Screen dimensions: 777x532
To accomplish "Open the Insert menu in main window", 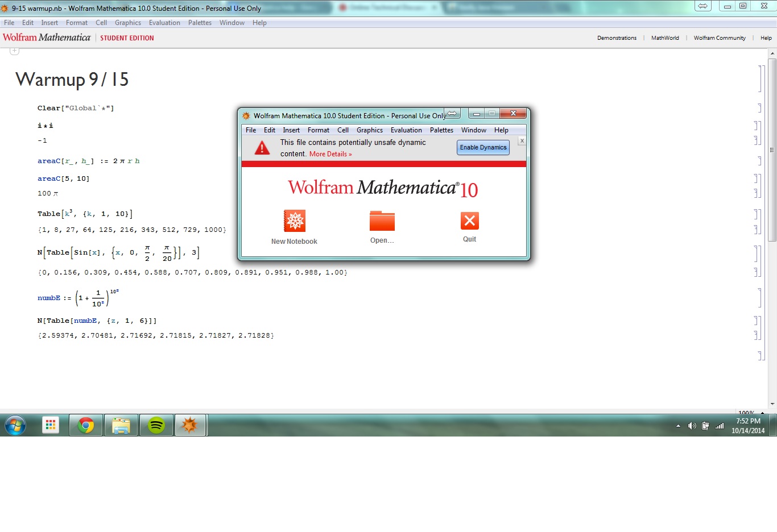I will 49,23.
